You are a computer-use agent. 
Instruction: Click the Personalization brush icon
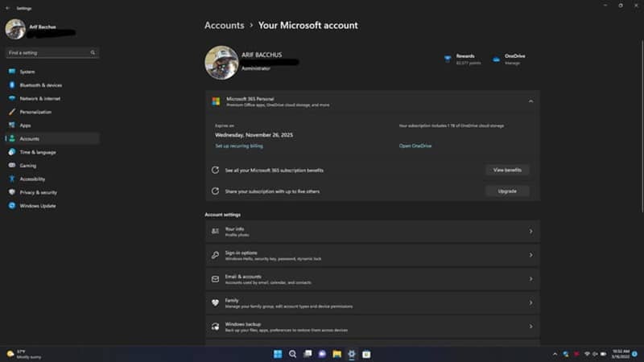(x=12, y=112)
